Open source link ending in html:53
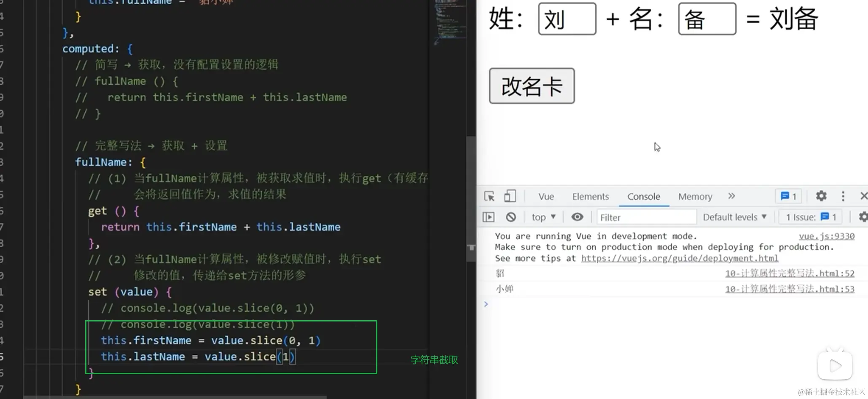The width and height of the screenshot is (868, 399). click(x=790, y=289)
